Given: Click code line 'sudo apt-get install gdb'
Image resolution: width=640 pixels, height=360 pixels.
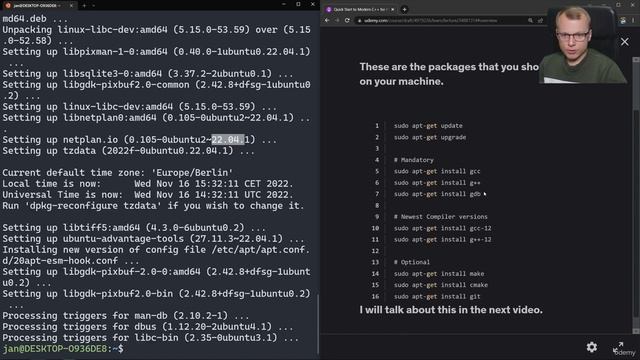Looking at the screenshot, I should (437, 194).
